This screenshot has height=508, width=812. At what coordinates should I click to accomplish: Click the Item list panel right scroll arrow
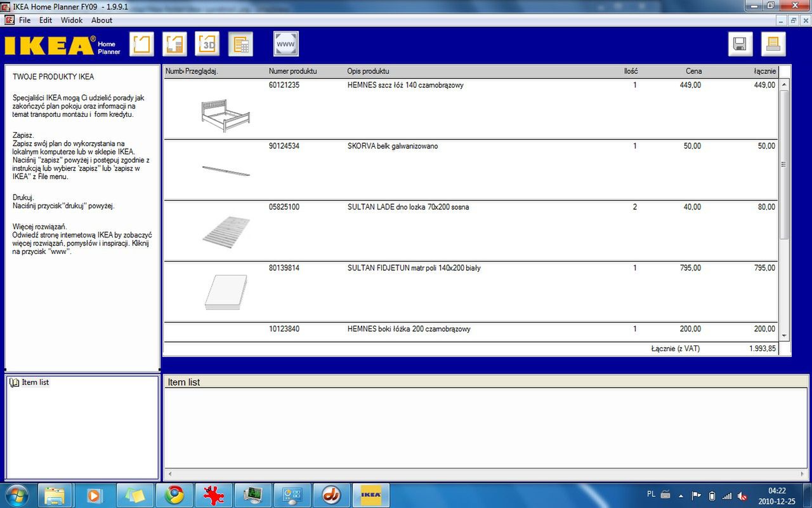pyautogui.click(x=802, y=474)
